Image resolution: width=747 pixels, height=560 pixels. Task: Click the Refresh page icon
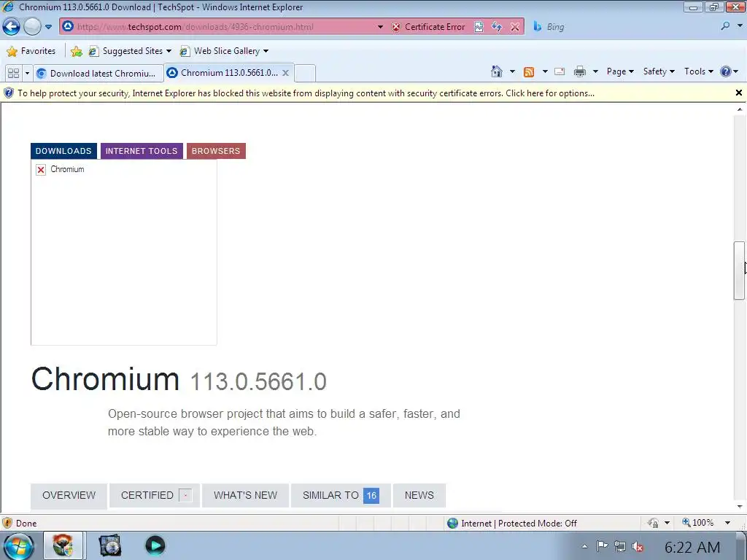[x=496, y=27]
